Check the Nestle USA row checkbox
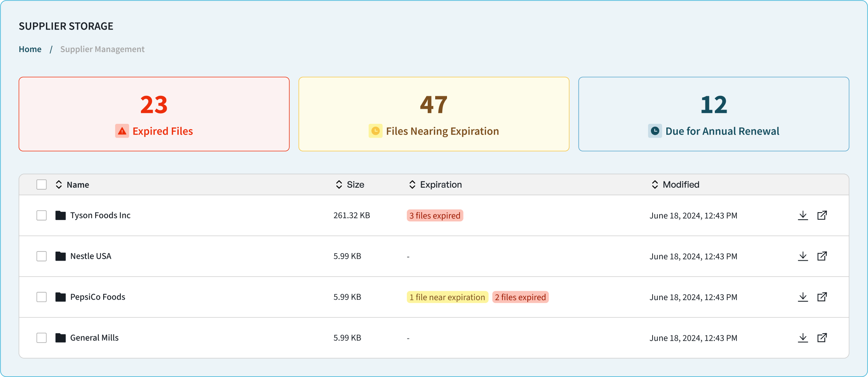Viewport: 868px width, 377px height. [41, 256]
